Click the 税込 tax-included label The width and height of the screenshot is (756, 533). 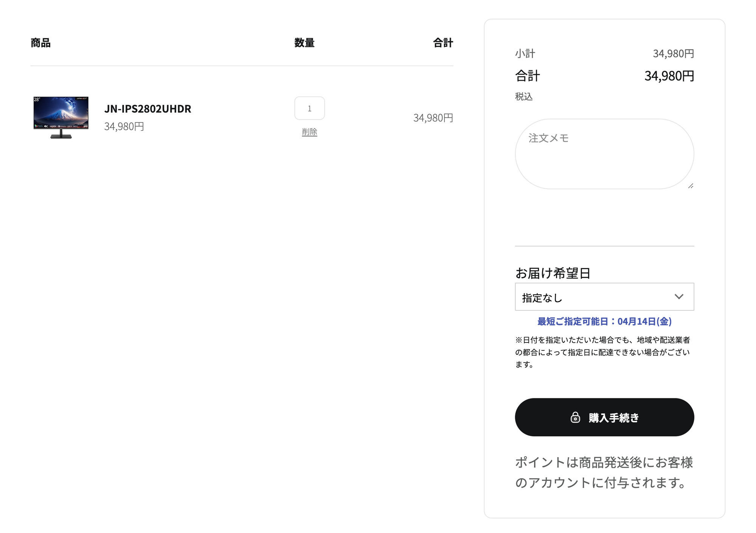pos(524,97)
